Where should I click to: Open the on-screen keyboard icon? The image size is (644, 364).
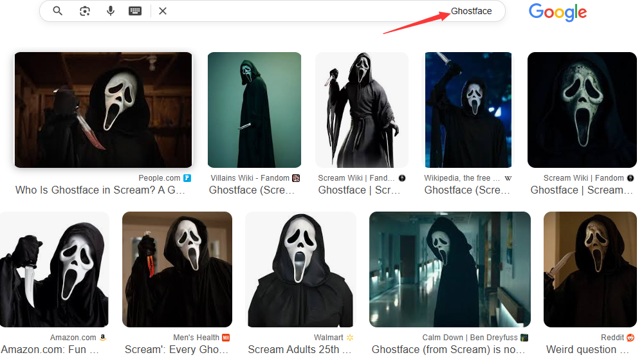pyautogui.click(x=135, y=11)
